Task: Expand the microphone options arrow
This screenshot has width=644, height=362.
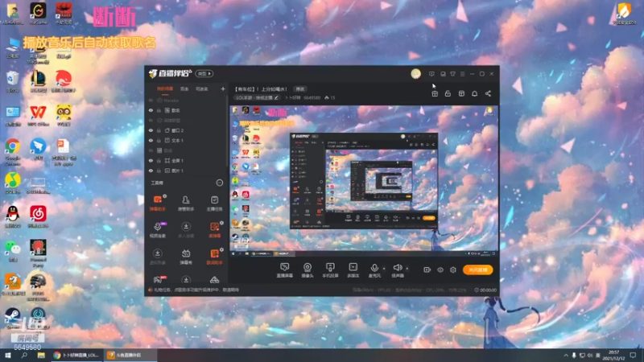Action: pos(384,269)
